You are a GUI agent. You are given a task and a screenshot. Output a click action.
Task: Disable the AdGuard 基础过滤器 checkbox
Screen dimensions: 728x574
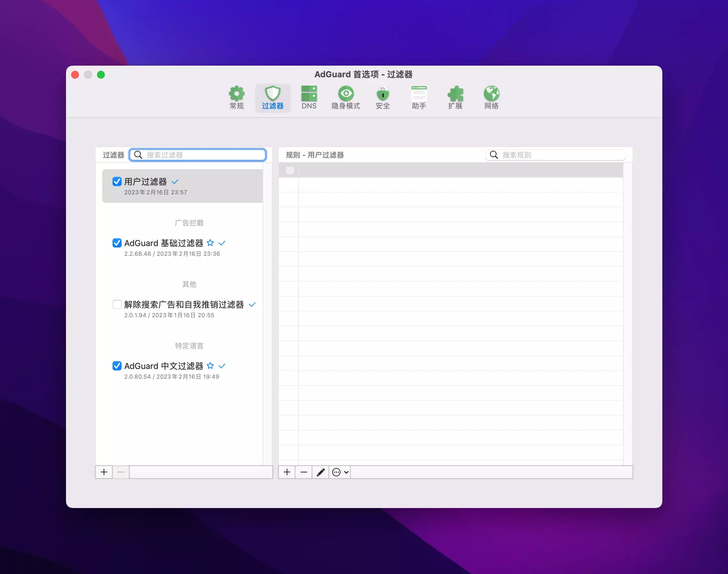point(117,243)
